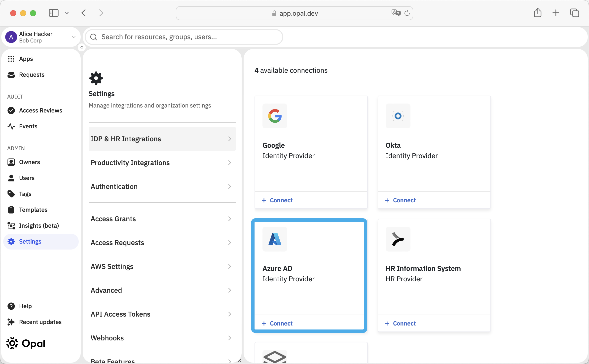The height and width of the screenshot is (364, 589).
Task: Click the Okta logo on its card
Action: click(x=398, y=116)
